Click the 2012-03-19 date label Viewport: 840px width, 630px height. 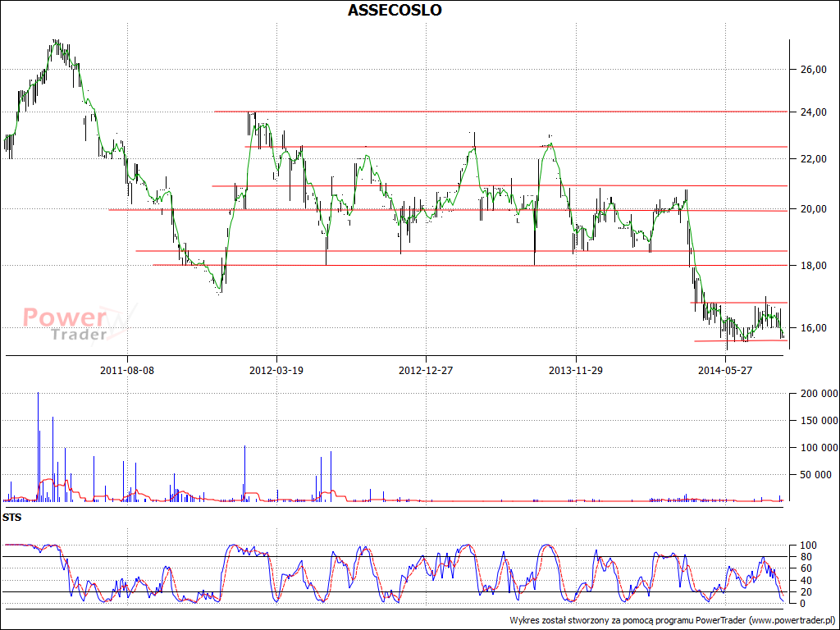(276, 370)
